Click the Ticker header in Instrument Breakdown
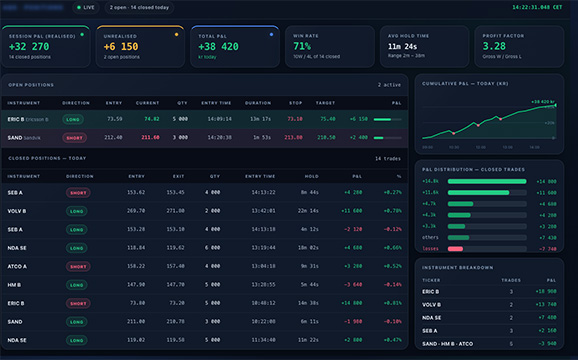Viewport: 578px width, 360px height. click(431, 280)
